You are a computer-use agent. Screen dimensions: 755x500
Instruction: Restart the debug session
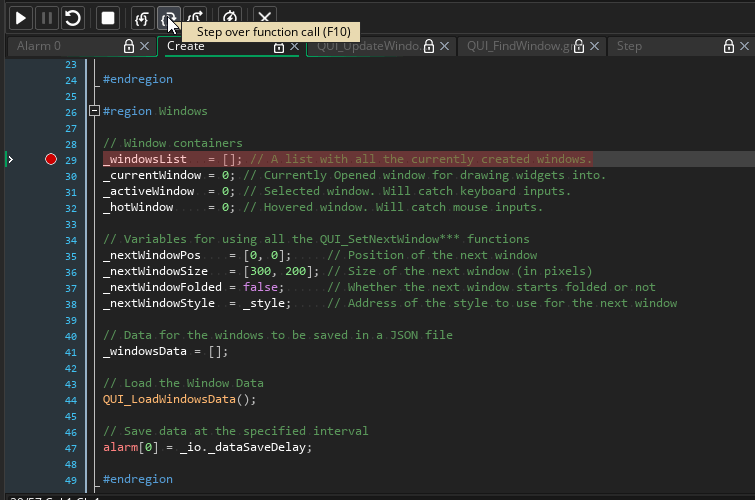[x=72, y=18]
